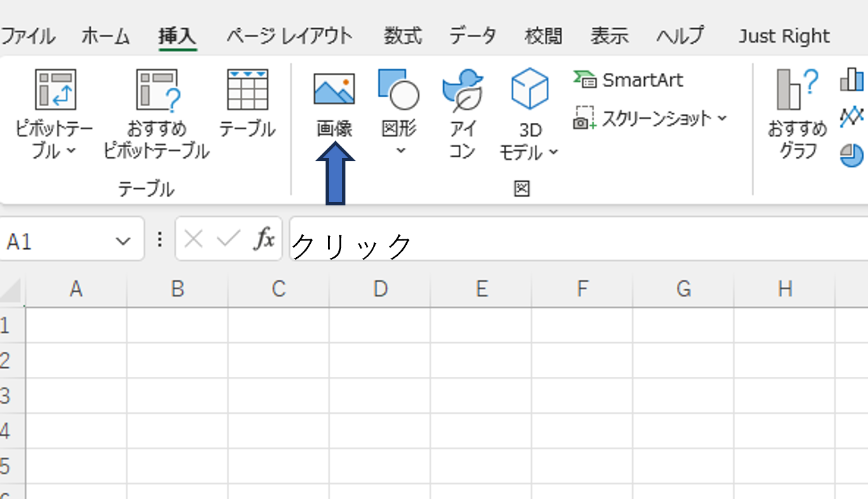Expand the Shapes (図形) dropdown chevron
The image size is (868, 499).
click(400, 152)
